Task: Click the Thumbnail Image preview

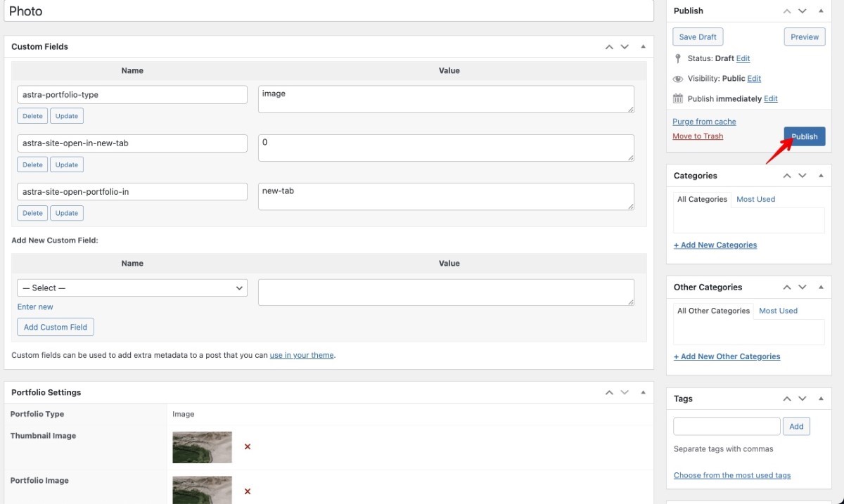Action: tap(202, 447)
